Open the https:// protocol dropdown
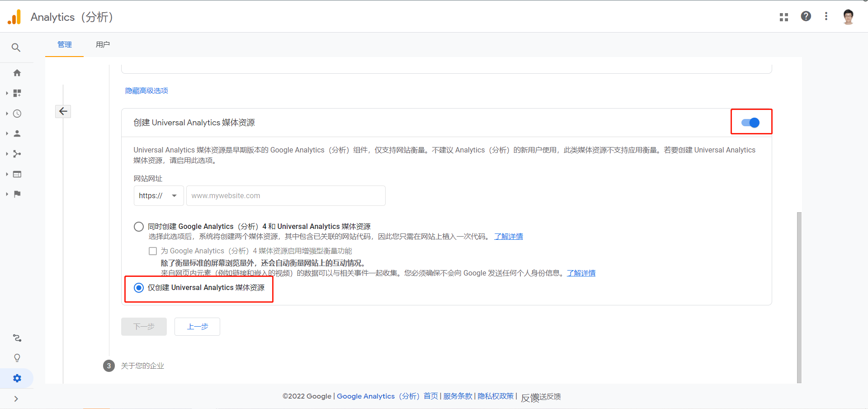Viewport: 868px width, 409px height. click(159, 196)
